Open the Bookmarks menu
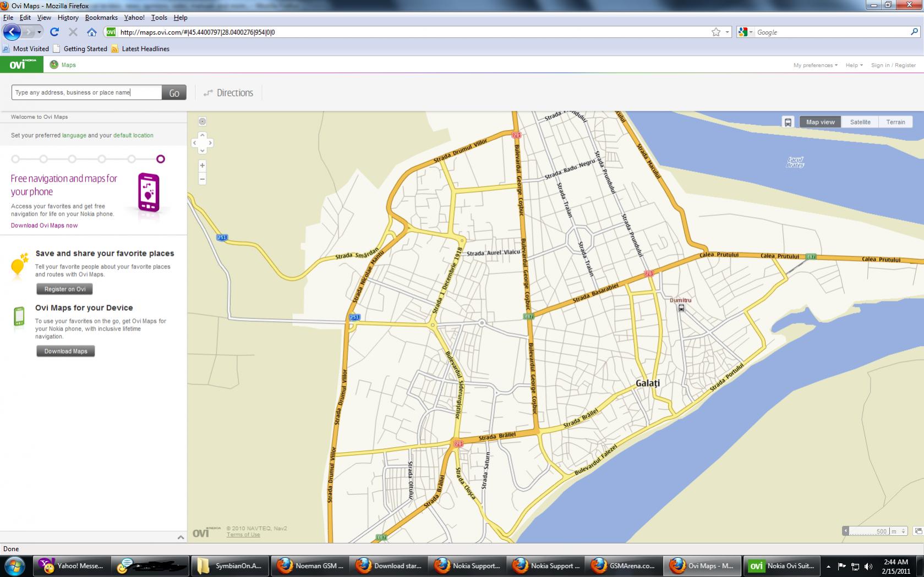Viewport: 924px width, 577px height. click(x=101, y=18)
